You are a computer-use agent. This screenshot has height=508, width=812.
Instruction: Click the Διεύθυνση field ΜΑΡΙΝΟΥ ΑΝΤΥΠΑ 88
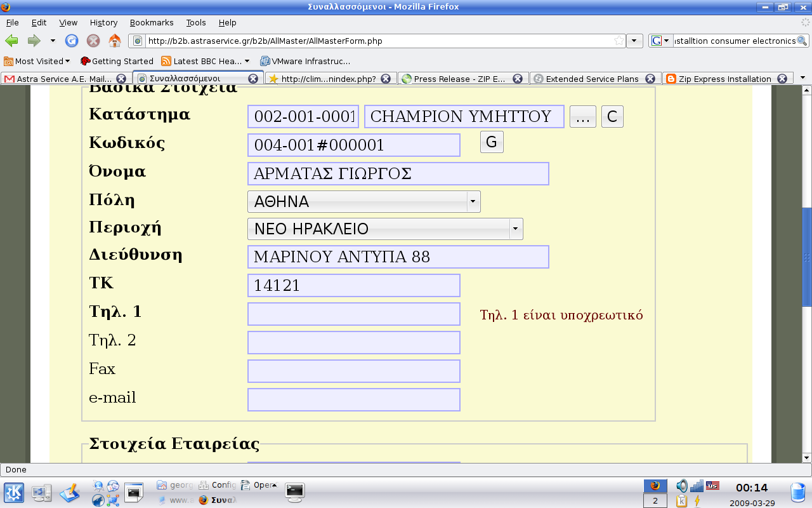coord(398,257)
